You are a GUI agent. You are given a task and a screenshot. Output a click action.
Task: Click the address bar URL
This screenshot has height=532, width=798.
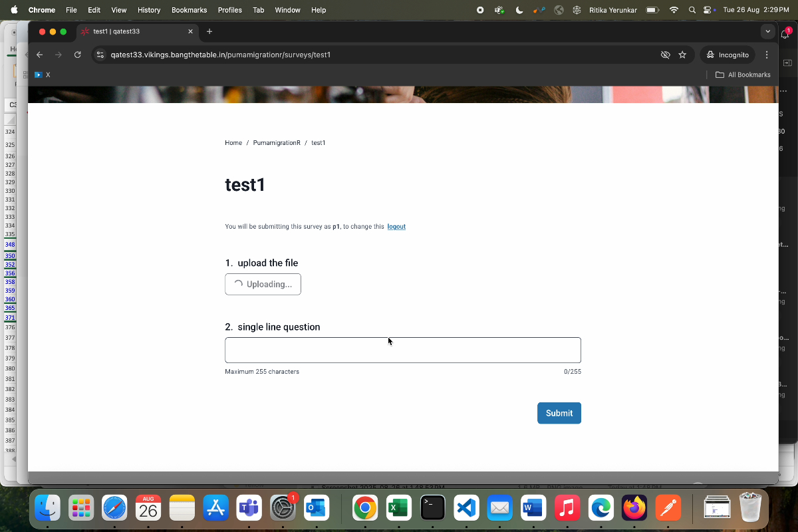(x=221, y=55)
